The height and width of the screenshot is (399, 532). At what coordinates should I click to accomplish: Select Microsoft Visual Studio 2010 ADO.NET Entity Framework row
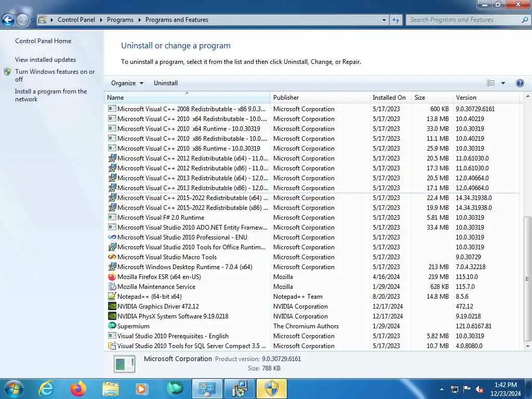(313, 228)
